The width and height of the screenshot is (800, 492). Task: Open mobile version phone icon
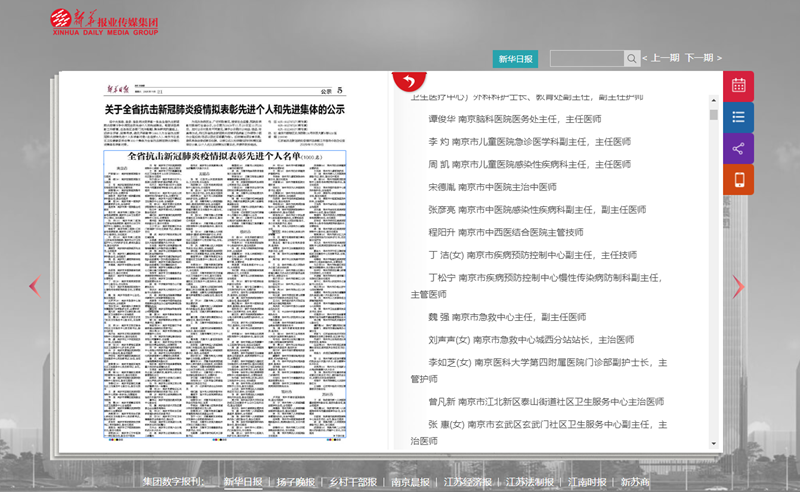click(738, 180)
